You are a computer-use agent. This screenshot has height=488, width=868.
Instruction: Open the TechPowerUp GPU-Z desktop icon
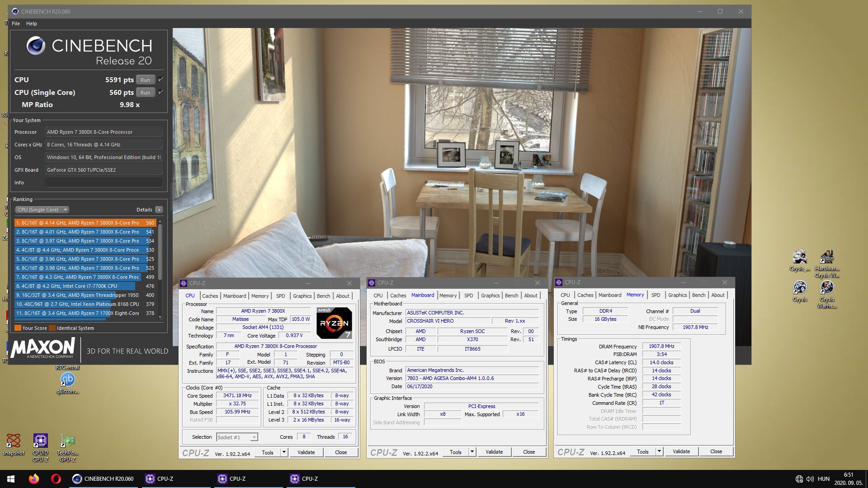pyautogui.click(x=67, y=441)
